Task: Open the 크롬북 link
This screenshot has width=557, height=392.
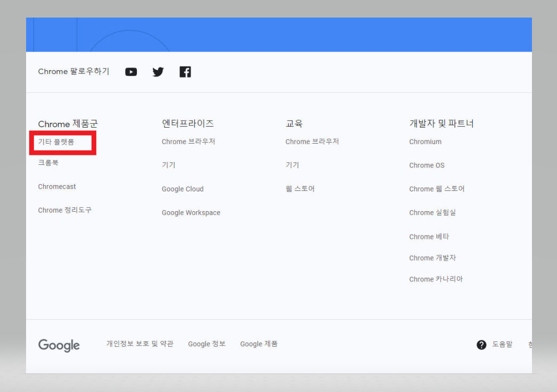Action: (48, 162)
